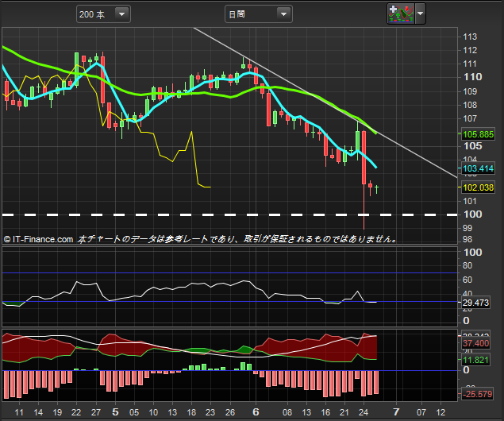Open the 200本 bar count dropdown
This screenshot has width=504, height=421.
[x=103, y=14]
